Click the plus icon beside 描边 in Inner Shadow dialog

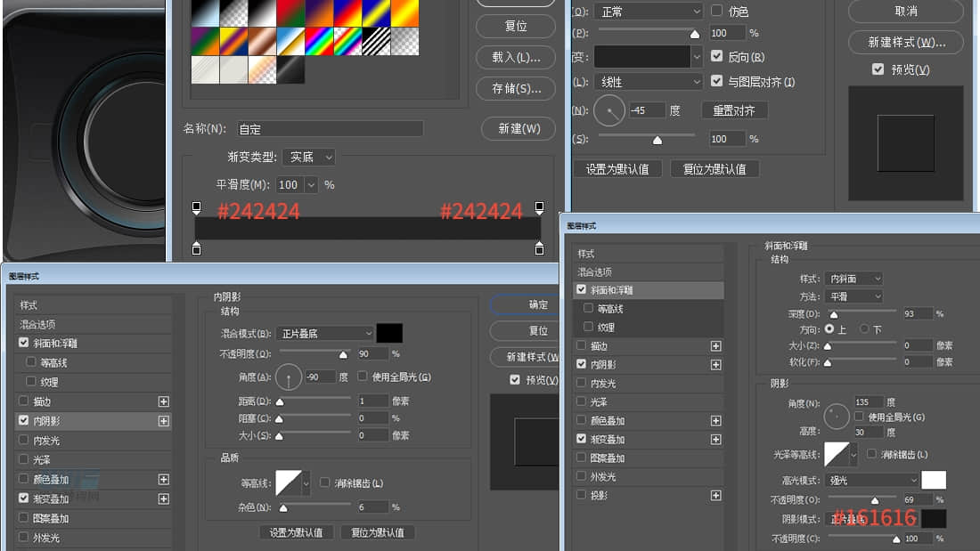[163, 401]
